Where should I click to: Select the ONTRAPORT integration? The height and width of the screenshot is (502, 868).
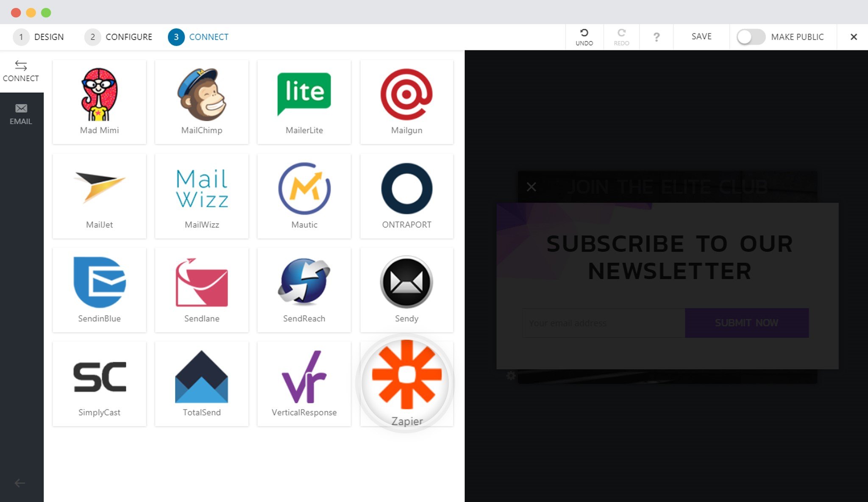[406, 196]
